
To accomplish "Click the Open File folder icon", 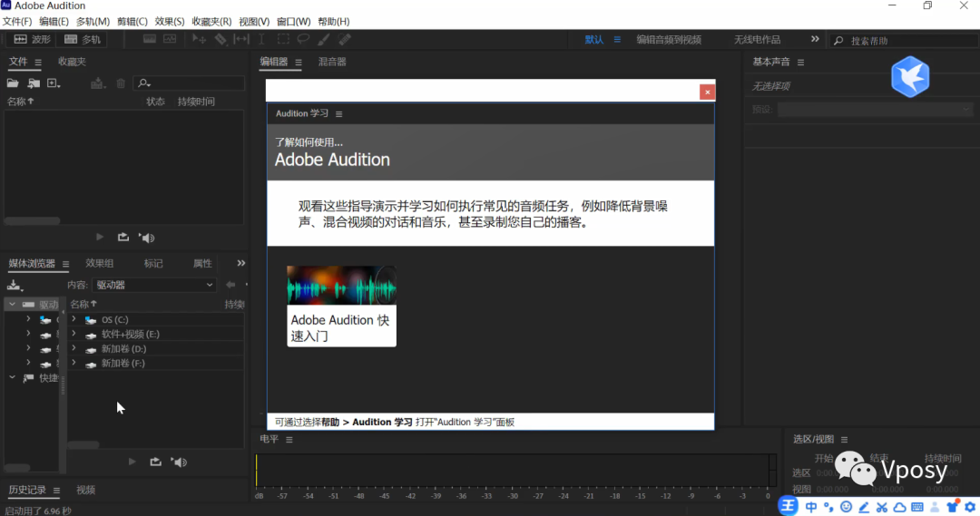I will 13,83.
